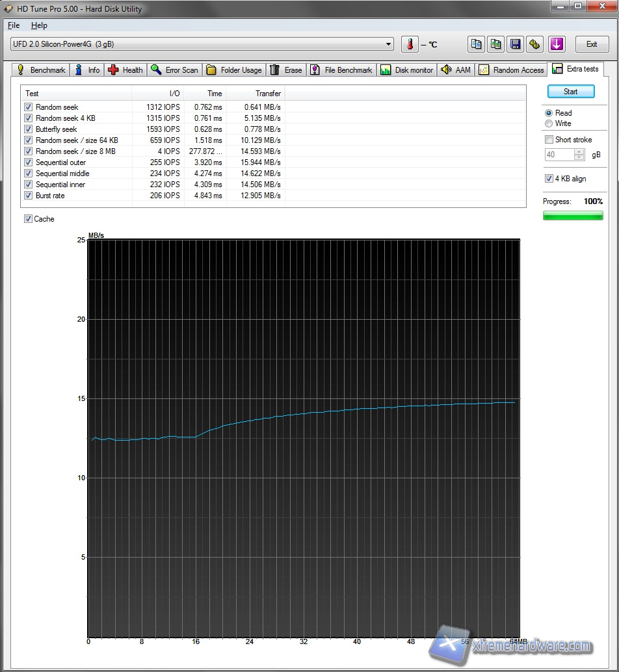This screenshot has width=619, height=672.
Task: Open the File menu
Action: (14, 25)
